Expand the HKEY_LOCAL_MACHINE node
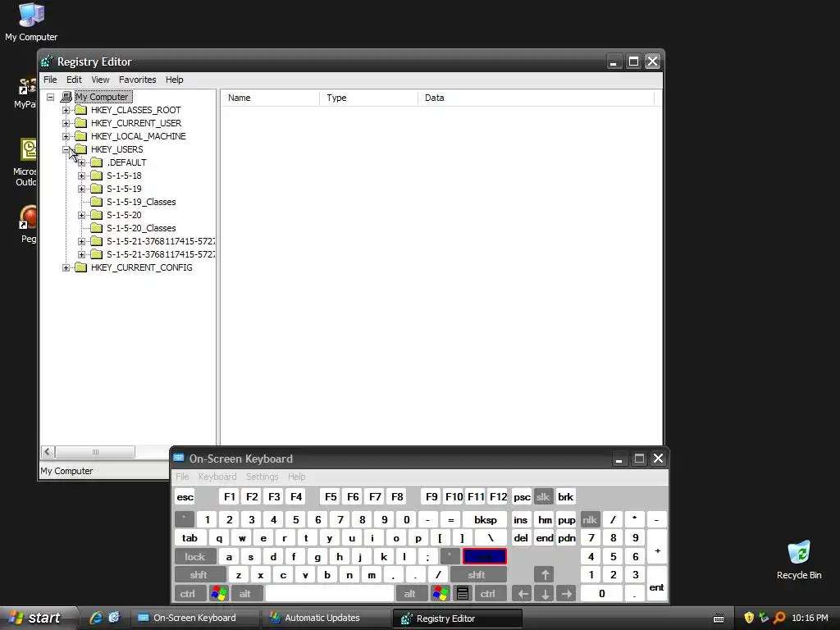The width and height of the screenshot is (840, 630). (x=66, y=137)
